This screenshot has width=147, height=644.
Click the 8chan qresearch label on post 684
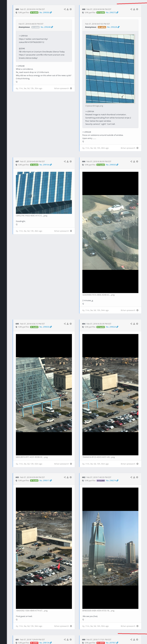point(128,464)
